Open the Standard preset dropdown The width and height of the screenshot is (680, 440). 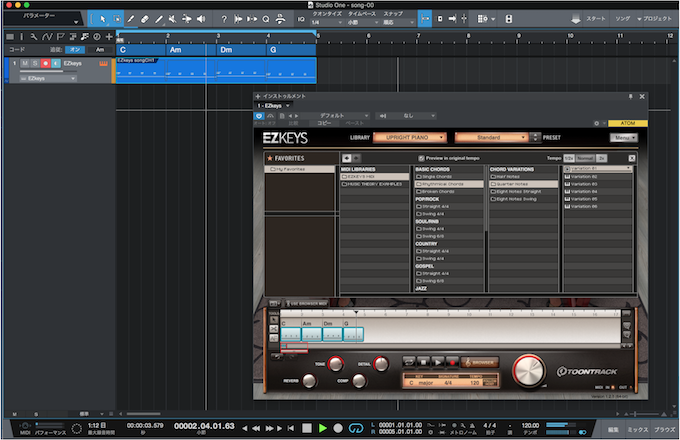pyautogui.click(x=492, y=137)
